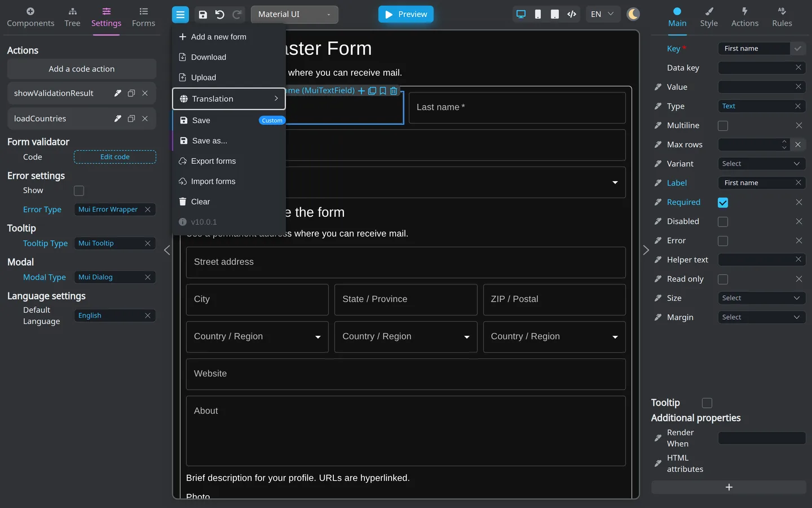The width and height of the screenshot is (812, 508).
Task: Open the English default language dropdown
Action: pos(115,316)
